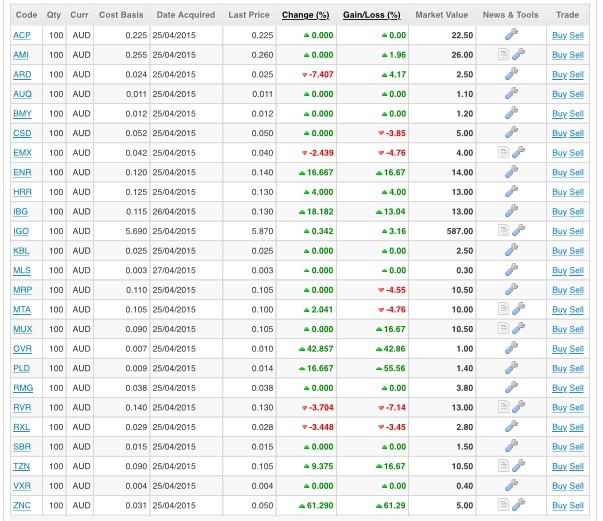View the news document icon for RVR
Viewport: 603px width, 521px height.
[x=503, y=407]
